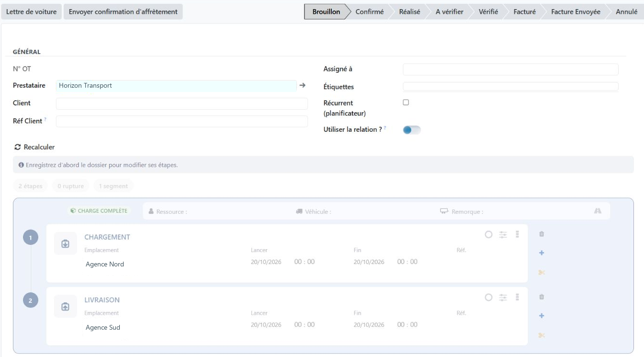
Task: Add a step after Livraison with plus icon
Action: click(542, 316)
